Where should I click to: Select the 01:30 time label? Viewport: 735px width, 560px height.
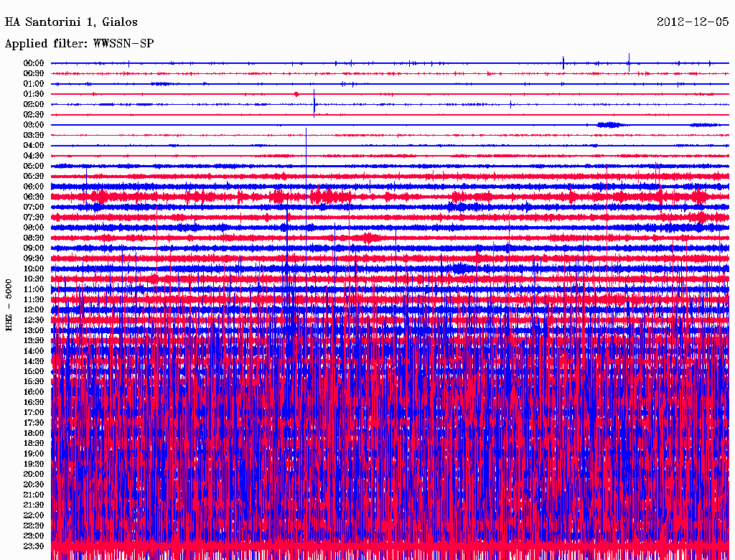[34, 94]
